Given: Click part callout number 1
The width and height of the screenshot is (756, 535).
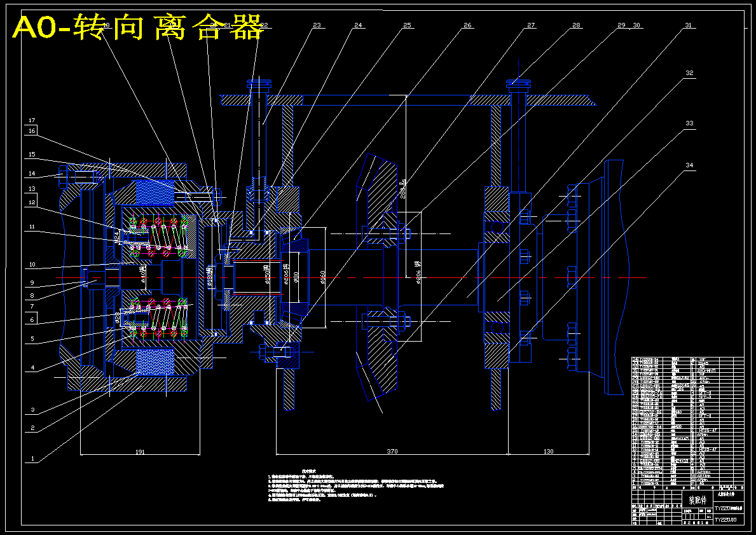Looking at the screenshot, I should pos(32,459).
